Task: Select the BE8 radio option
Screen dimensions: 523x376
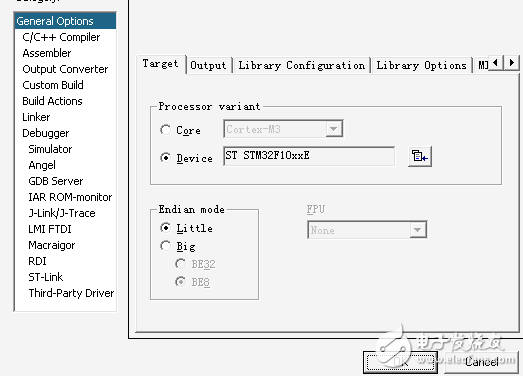Action: click(x=180, y=282)
